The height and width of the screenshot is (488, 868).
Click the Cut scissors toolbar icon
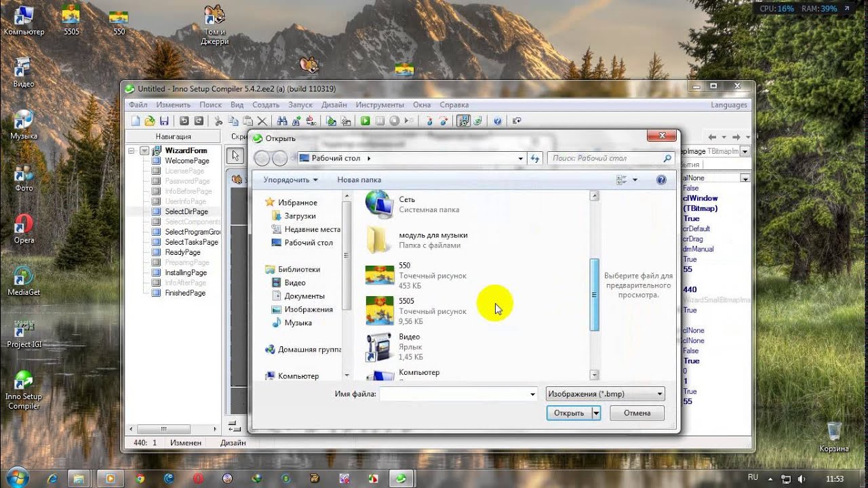tap(218, 121)
